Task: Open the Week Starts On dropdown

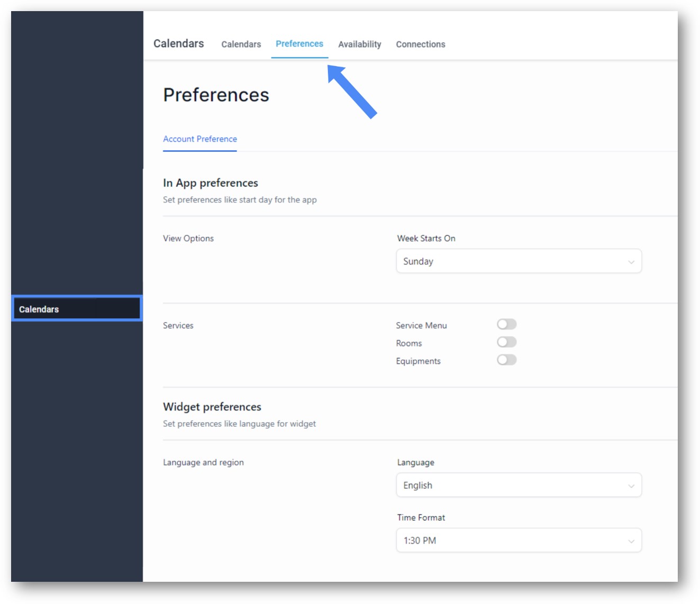Action: pyautogui.click(x=519, y=261)
